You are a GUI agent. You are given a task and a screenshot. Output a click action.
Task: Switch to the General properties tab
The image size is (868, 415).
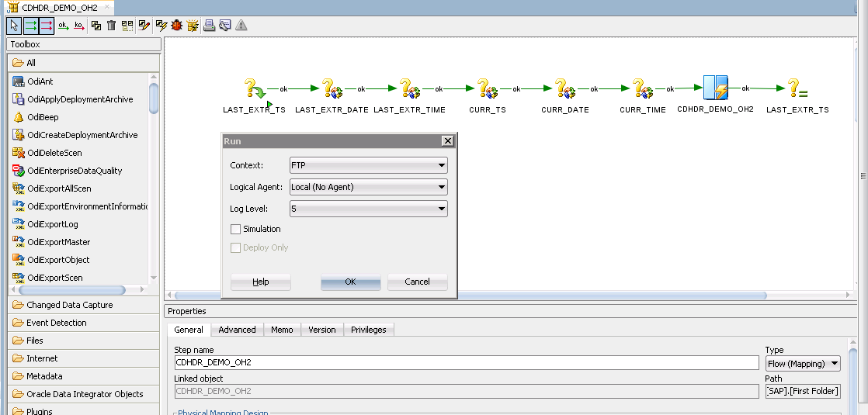coord(189,330)
